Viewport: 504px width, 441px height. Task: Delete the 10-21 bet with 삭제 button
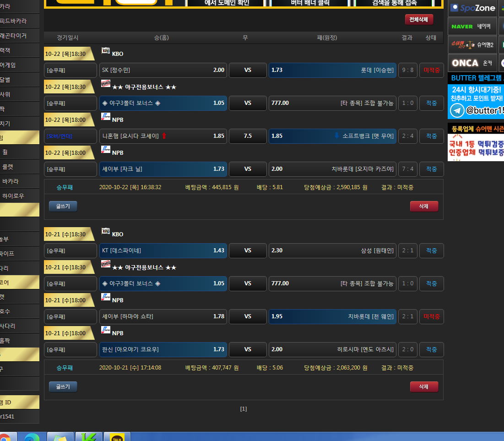click(x=424, y=387)
